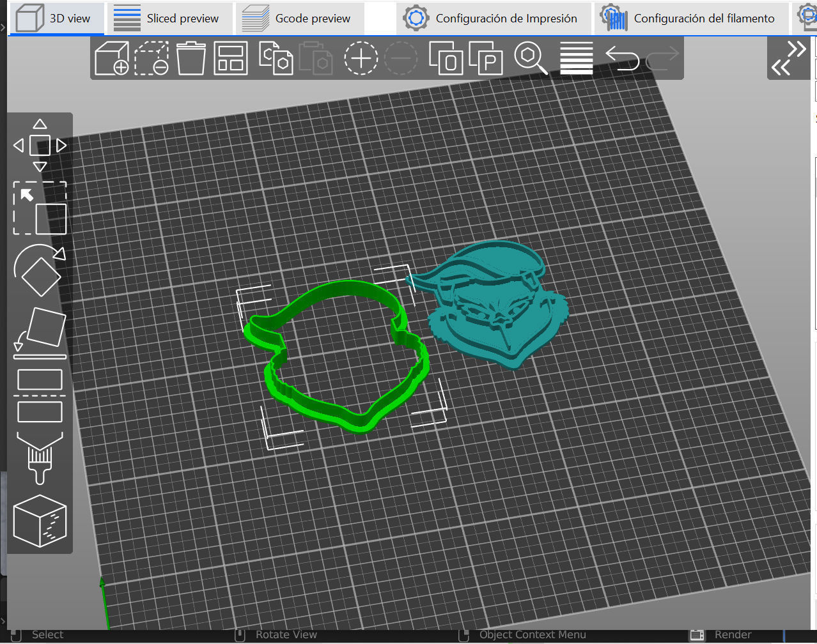
Task: Select the Cut tool
Action: pos(40,395)
